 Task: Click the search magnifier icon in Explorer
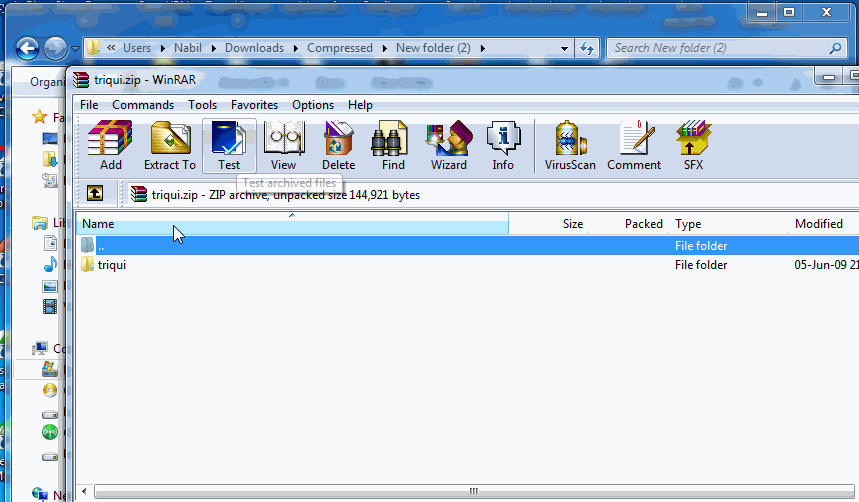pyautogui.click(x=835, y=48)
